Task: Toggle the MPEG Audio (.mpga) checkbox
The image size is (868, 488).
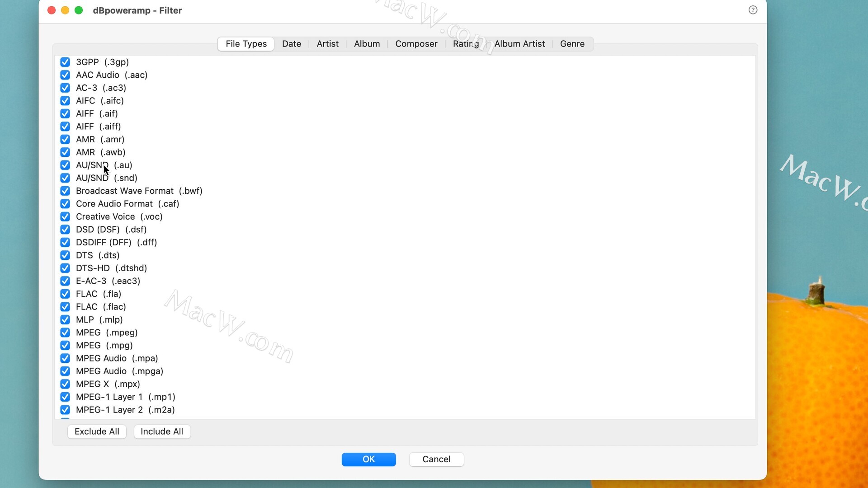Action: point(65,371)
